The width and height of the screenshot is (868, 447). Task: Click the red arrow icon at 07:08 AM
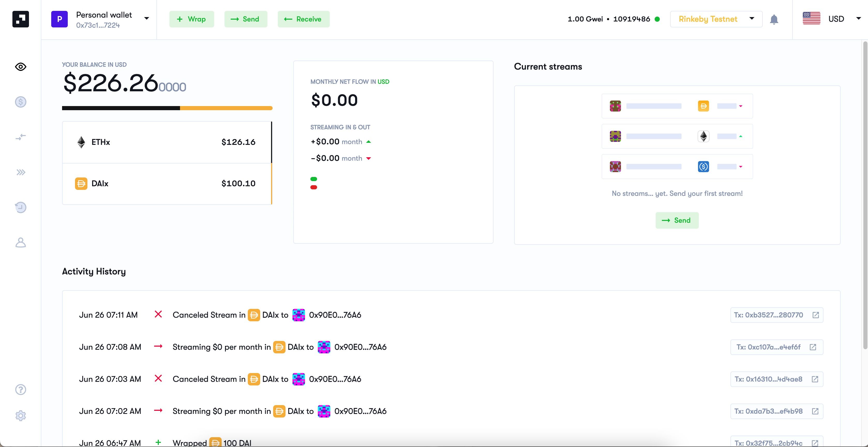pos(158,346)
